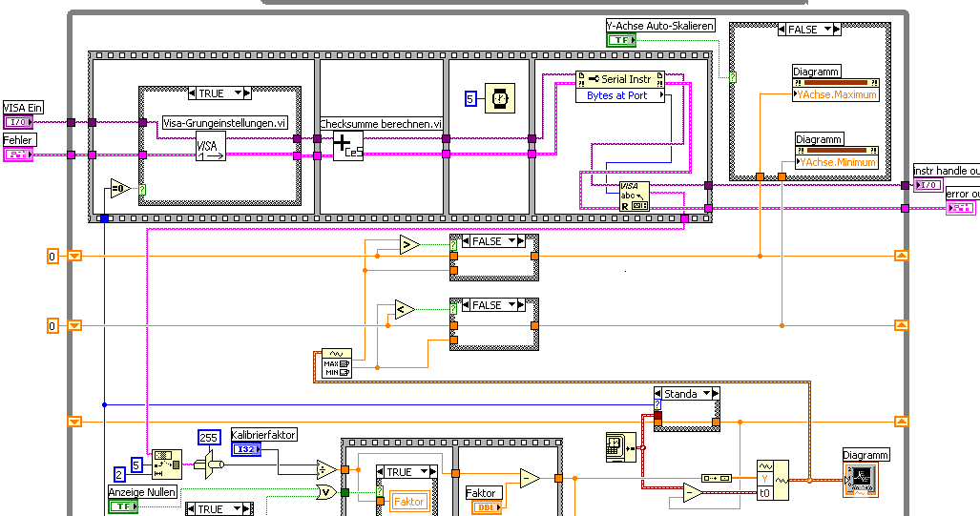Click the Anzeige Nullen label
980x516 pixels.
click(x=142, y=491)
